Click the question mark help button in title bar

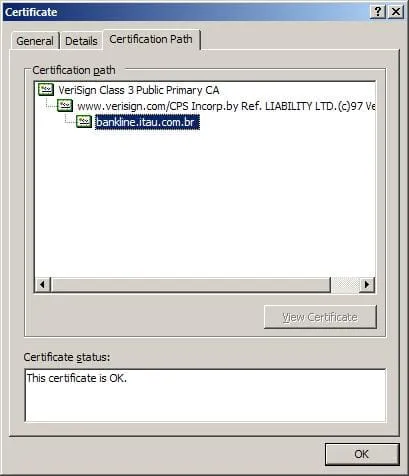point(378,12)
